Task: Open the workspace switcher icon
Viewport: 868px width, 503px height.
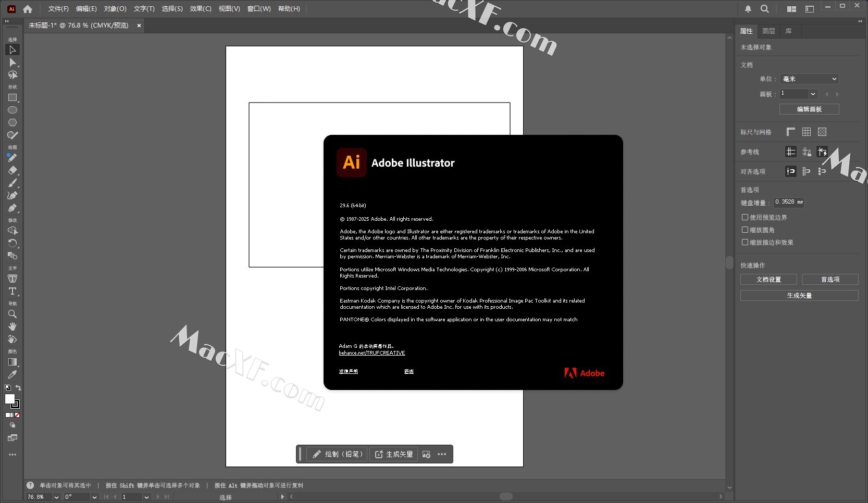Action: click(x=810, y=9)
